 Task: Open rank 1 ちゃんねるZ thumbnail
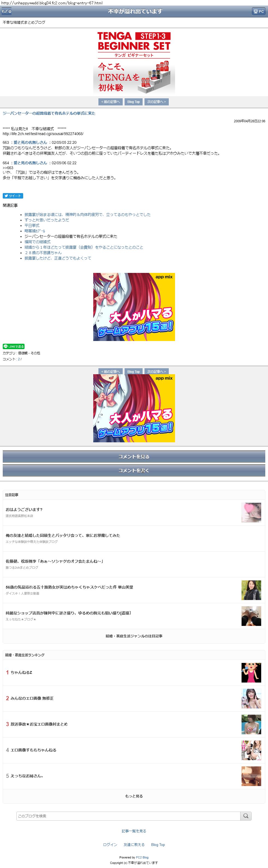[x=251, y=672]
